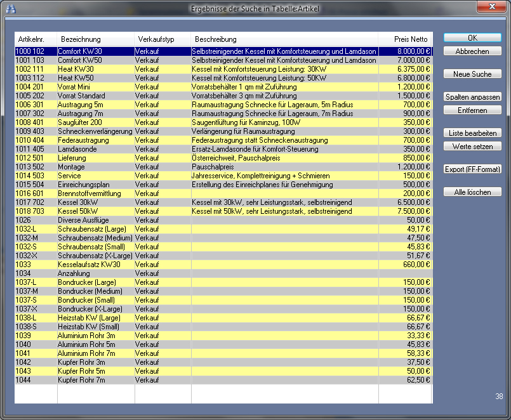Select Bondrucker (Large)
Screen dimensions: 511x420
223,282
